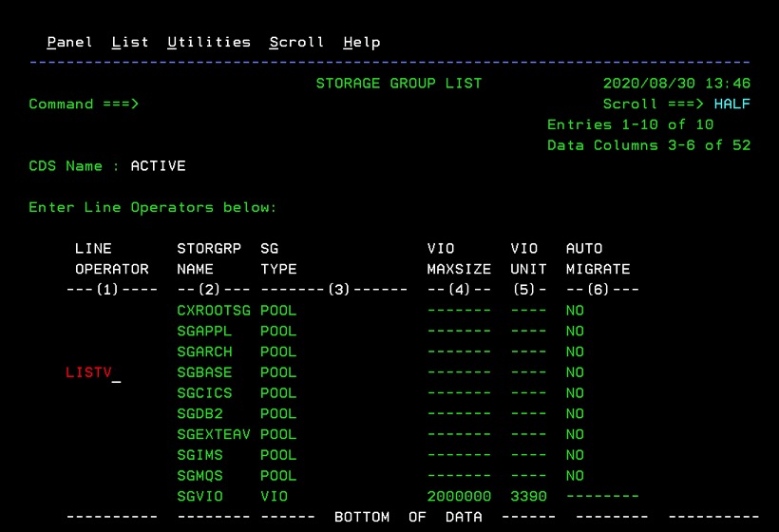Click the SG TYPE column header
The width and height of the screenshot is (779, 532).
(278, 258)
